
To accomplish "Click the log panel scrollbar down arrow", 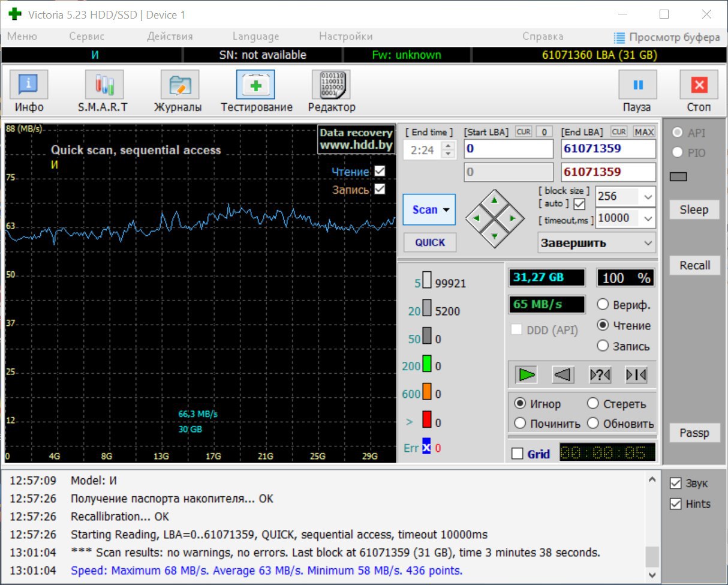I will (652, 575).
